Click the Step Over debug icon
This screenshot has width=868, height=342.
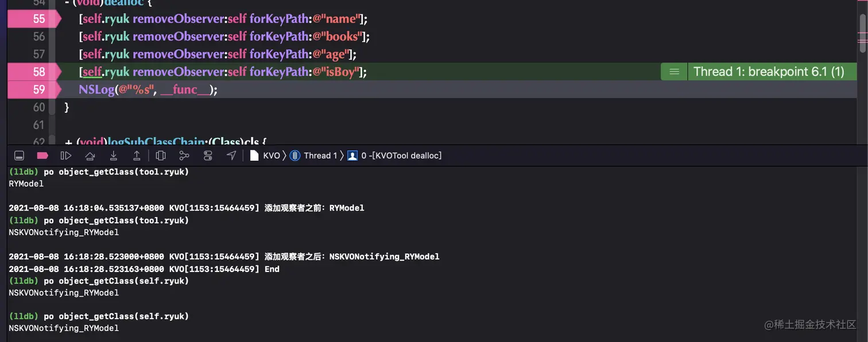[x=90, y=156]
